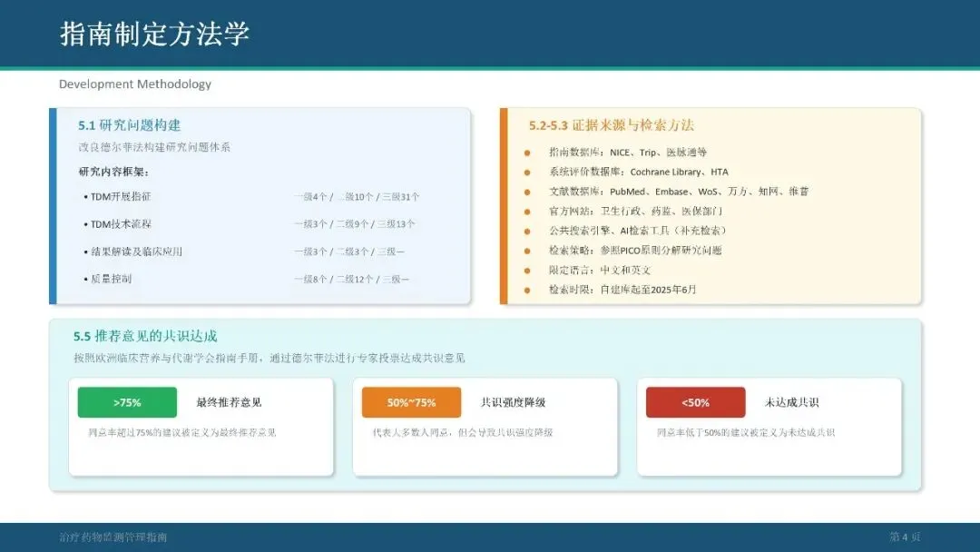This screenshot has width=980, height=552.
Task: Click the line 改良德尔菲法构建研究问题体系
Action: coord(154,147)
